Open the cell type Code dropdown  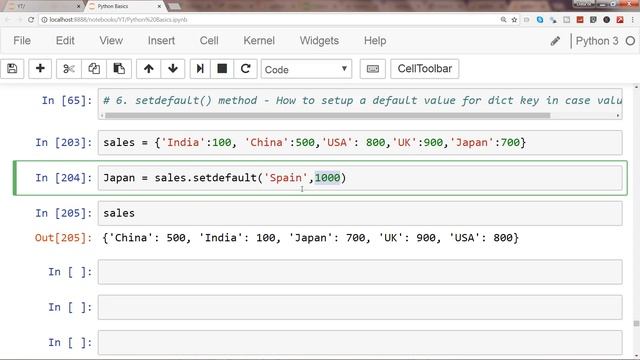[x=306, y=69]
